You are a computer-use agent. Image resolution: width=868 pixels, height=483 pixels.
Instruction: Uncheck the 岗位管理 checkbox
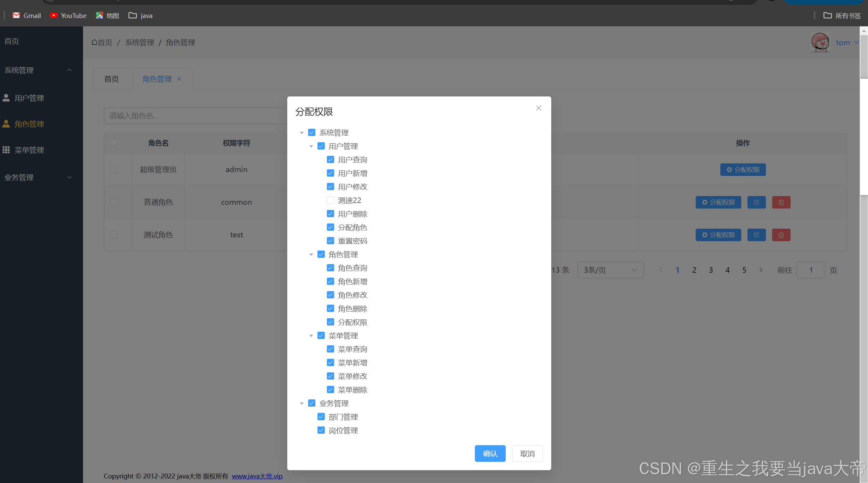[x=321, y=430]
